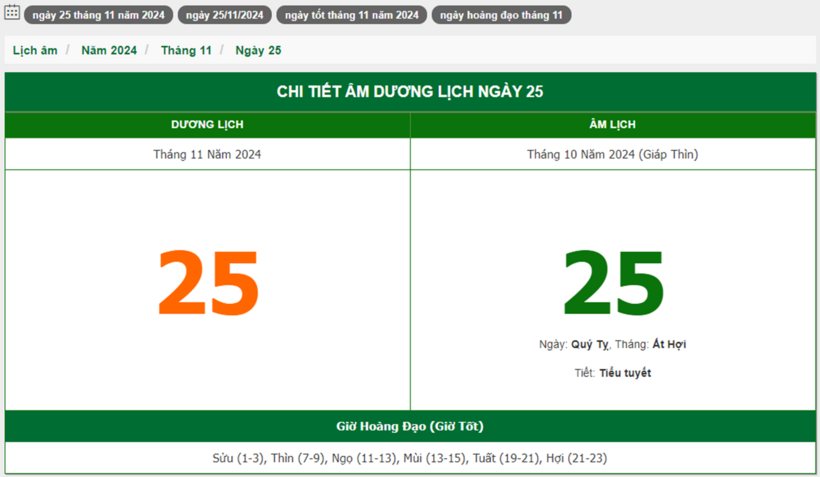Click 'Tháng 11 Năm 2024' solar month text

(207, 154)
